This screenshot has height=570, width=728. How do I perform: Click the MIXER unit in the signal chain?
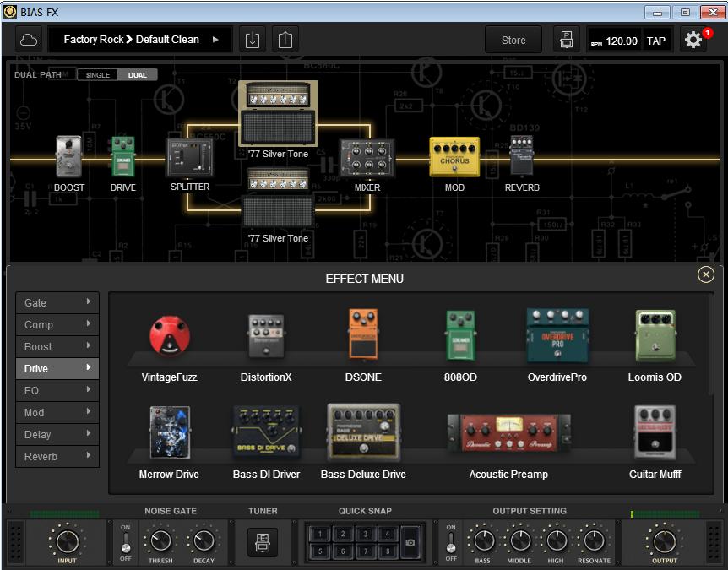click(367, 156)
